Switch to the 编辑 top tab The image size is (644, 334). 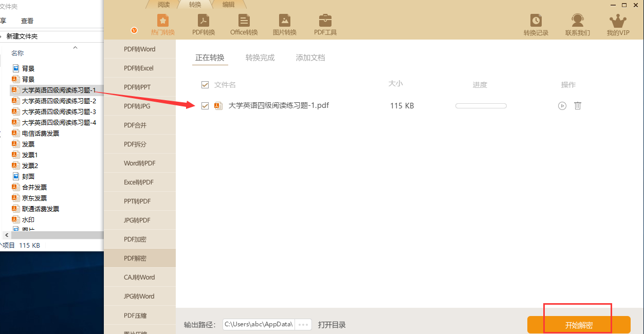[x=228, y=5]
